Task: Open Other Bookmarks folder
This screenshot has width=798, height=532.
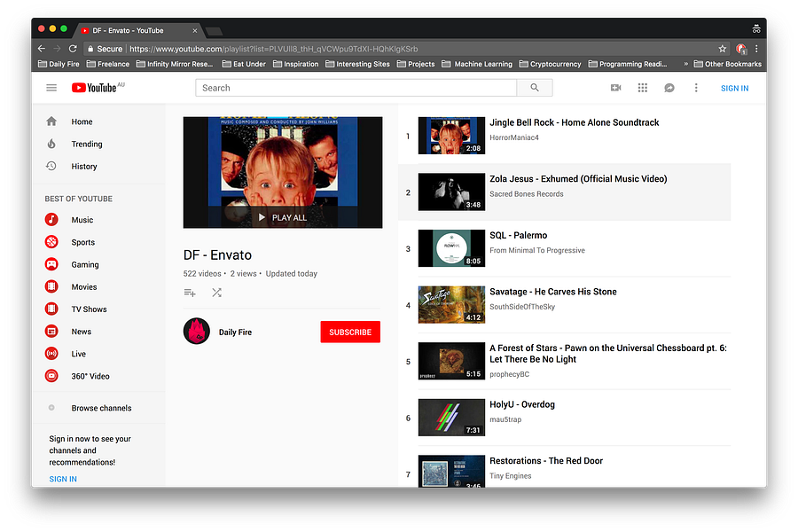Action: pyautogui.click(x=728, y=64)
